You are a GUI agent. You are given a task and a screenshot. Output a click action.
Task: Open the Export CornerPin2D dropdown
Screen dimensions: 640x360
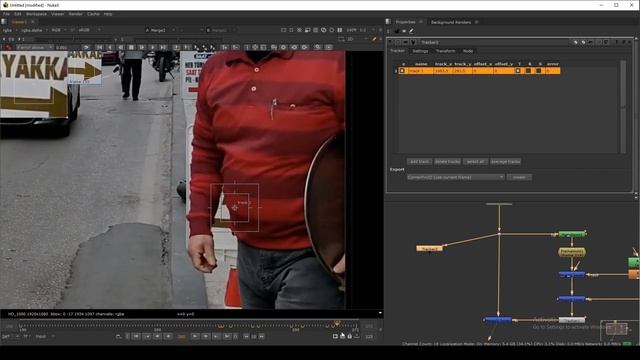(455, 177)
